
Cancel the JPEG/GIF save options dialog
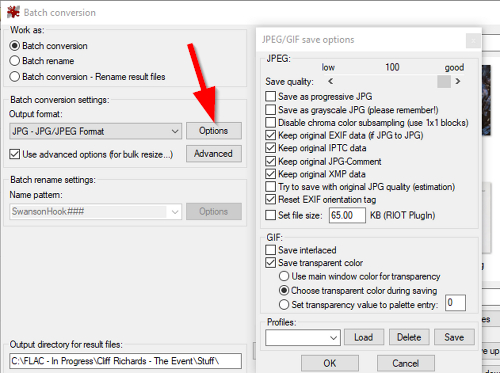pyautogui.click(x=406, y=363)
